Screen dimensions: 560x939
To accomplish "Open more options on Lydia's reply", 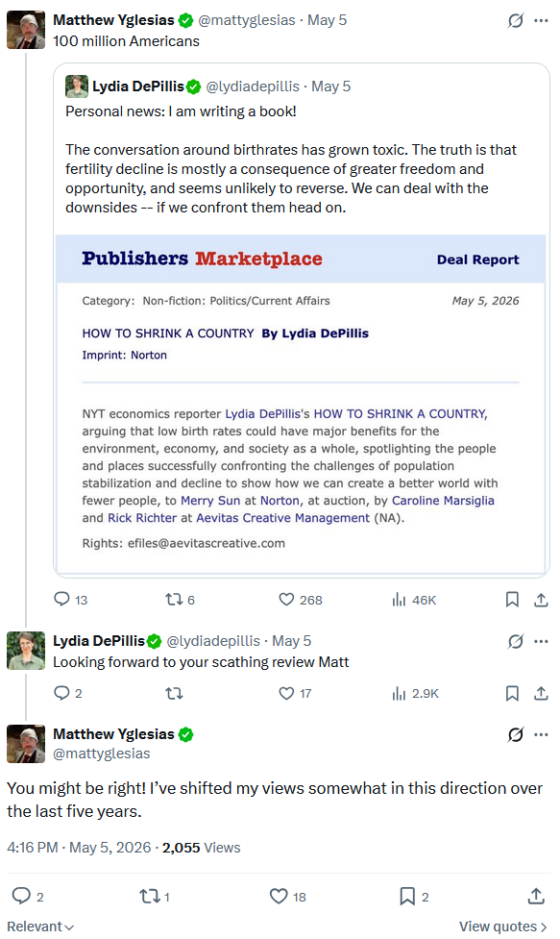I will point(542,641).
